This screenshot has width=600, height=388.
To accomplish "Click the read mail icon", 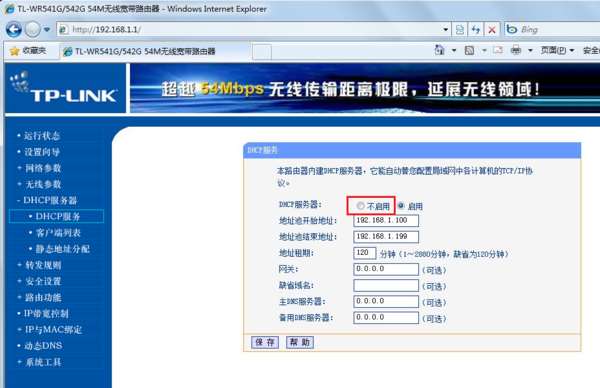I will point(497,50).
